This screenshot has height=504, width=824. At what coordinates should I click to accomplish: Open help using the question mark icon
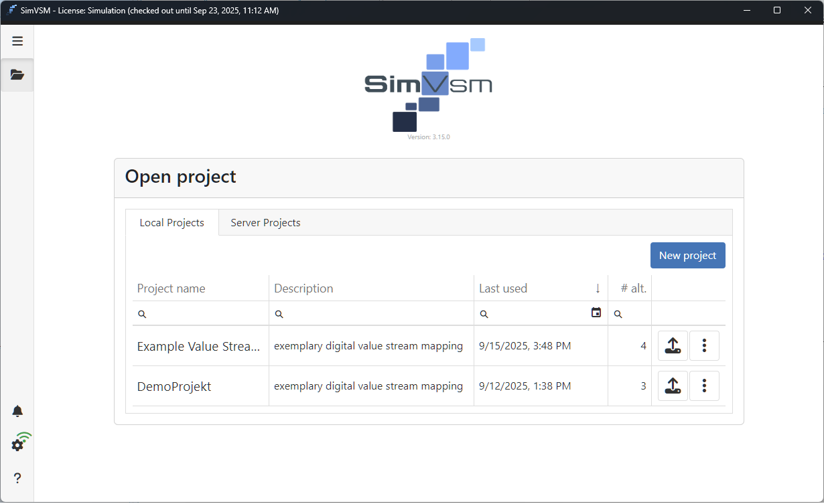17,478
